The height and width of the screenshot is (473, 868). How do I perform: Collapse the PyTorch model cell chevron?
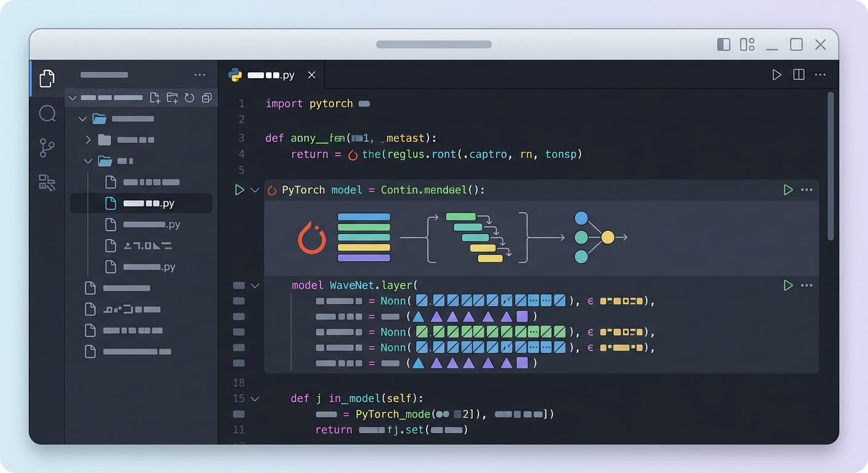coord(255,190)
